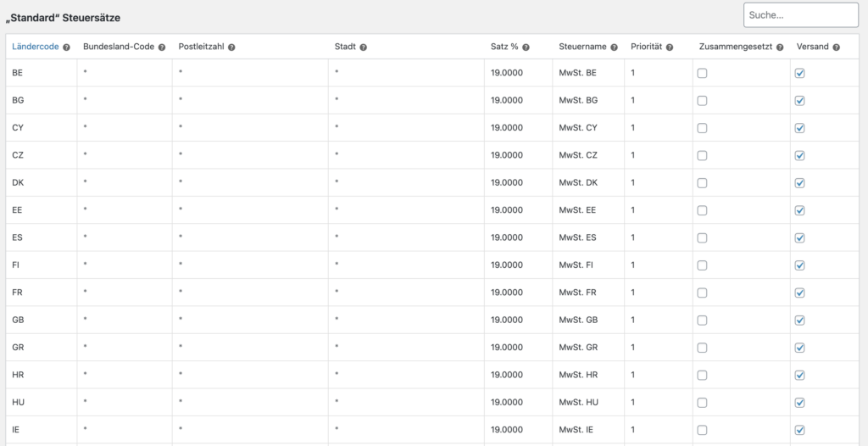The width and height of the screenshot is (868, 446).
Task: Focus the Suche search field
Action: [801, 15]
